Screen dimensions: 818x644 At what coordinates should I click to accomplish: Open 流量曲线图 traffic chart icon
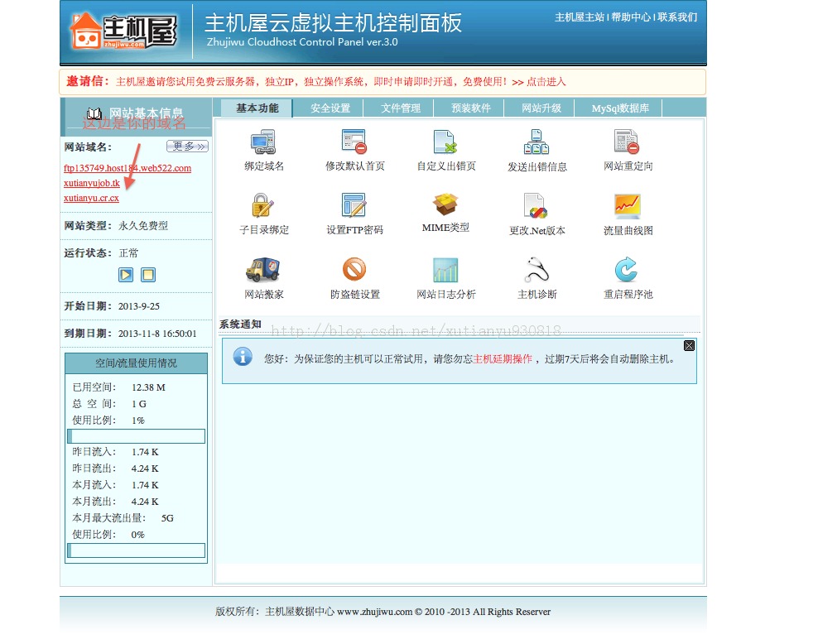pyautogui.click(x=627, y=205)
